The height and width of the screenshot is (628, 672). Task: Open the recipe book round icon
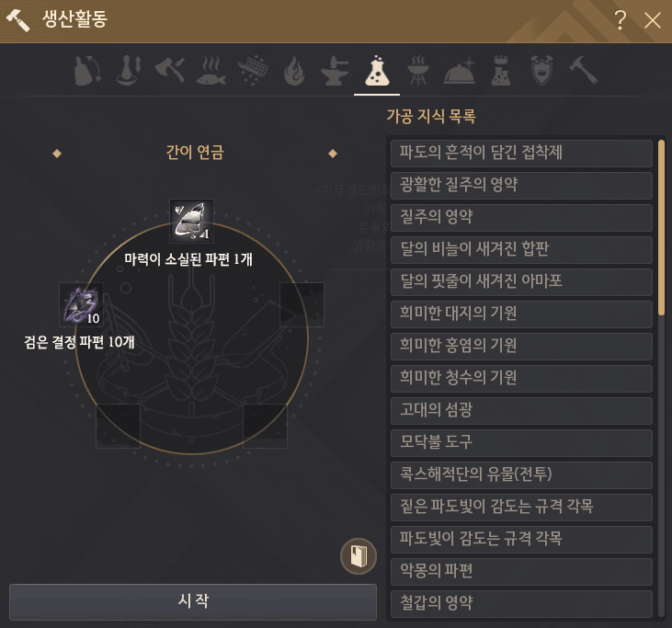pyautogui.click(x=359, y=556)
